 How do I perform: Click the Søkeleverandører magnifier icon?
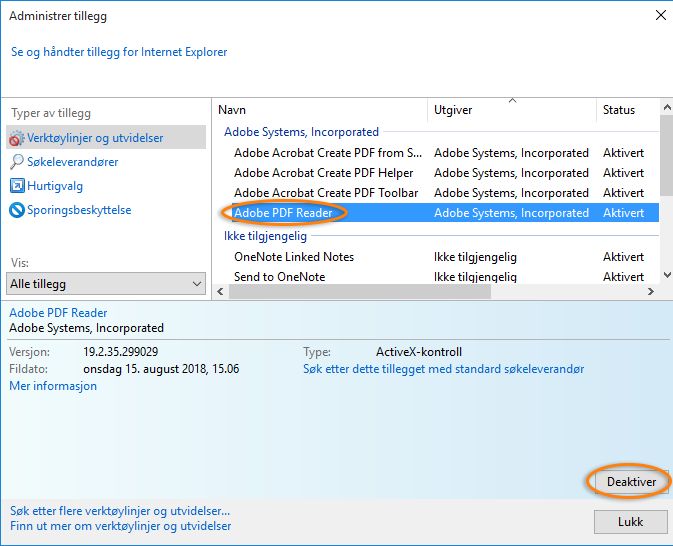point(17,162)
